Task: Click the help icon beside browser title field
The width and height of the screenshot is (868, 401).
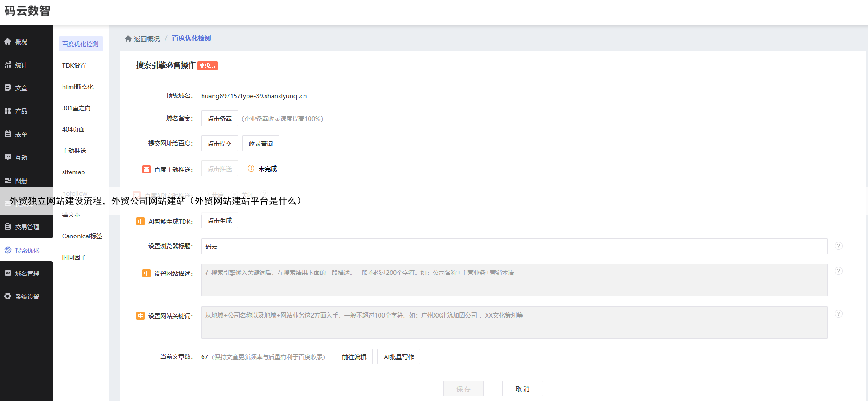Action: click(x=838, y=246)
